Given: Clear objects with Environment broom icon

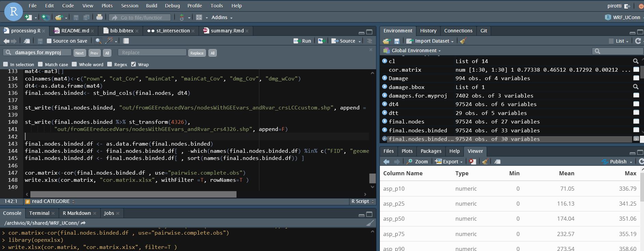Looking at the screenshot, I should (463, 41).
